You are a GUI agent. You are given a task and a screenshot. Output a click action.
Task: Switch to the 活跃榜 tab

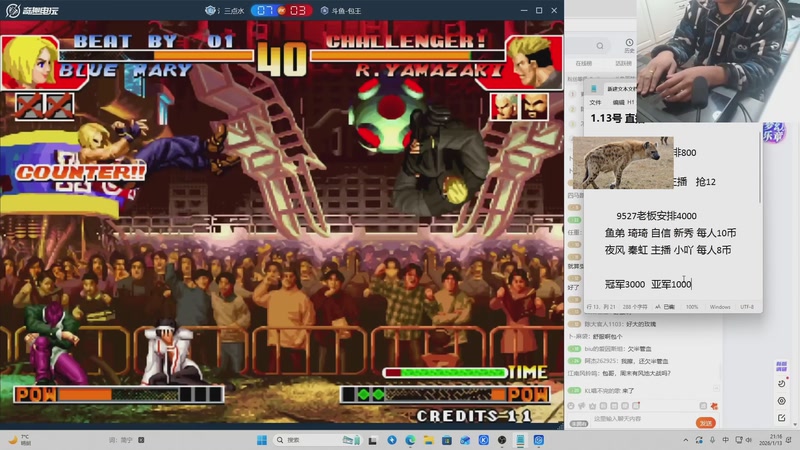click(x=623, y=63)
